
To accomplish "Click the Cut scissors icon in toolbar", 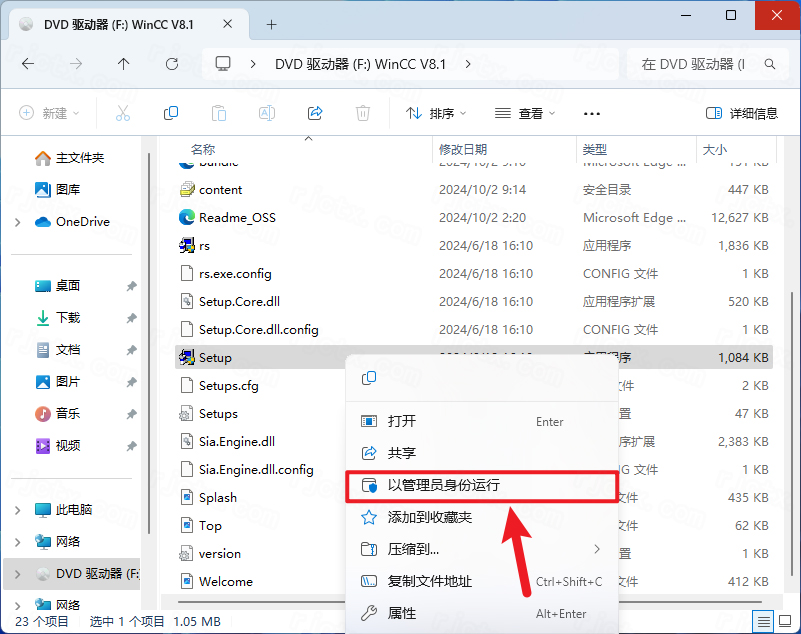I will click(x=123, y=113).
